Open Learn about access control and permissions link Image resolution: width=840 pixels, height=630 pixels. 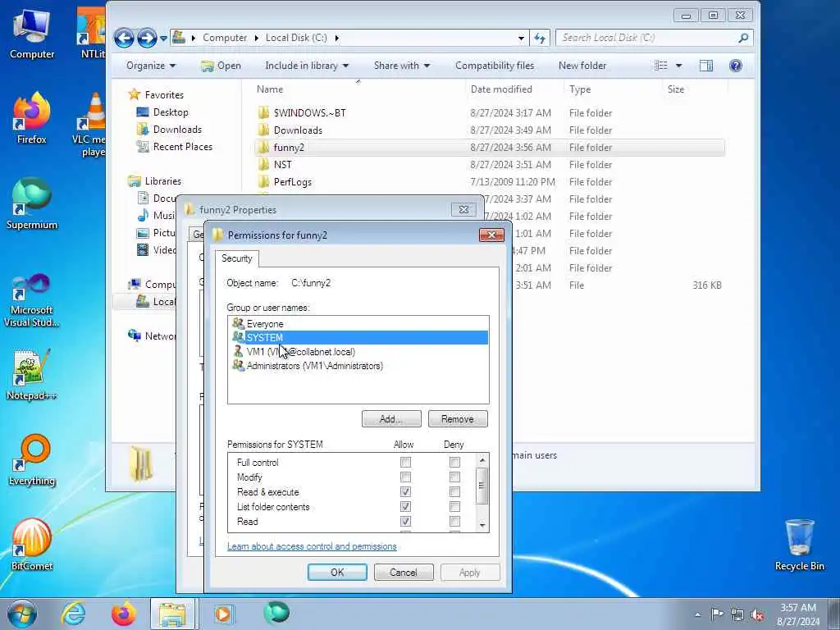pyautogui.click(x=312, y=546)
